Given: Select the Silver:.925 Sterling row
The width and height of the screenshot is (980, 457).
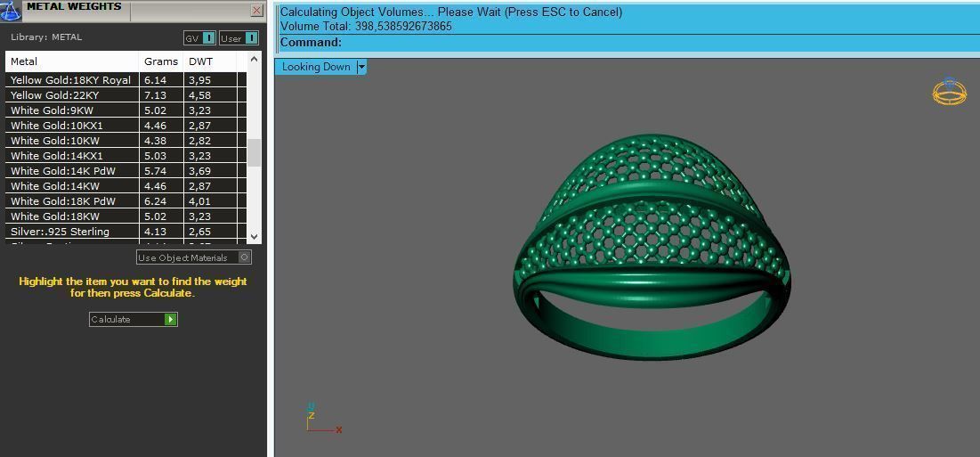Looking at the screenshot, I should click(126, 232).
